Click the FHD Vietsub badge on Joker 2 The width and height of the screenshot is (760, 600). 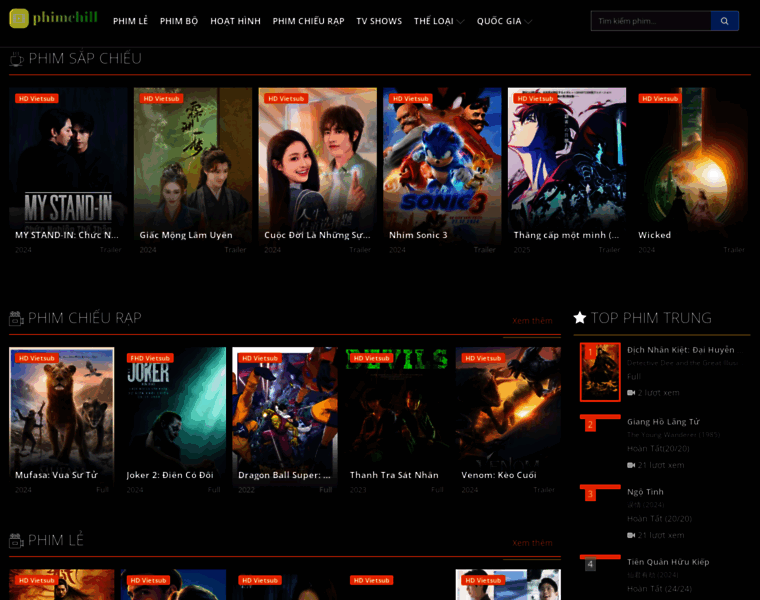point(150,358)
